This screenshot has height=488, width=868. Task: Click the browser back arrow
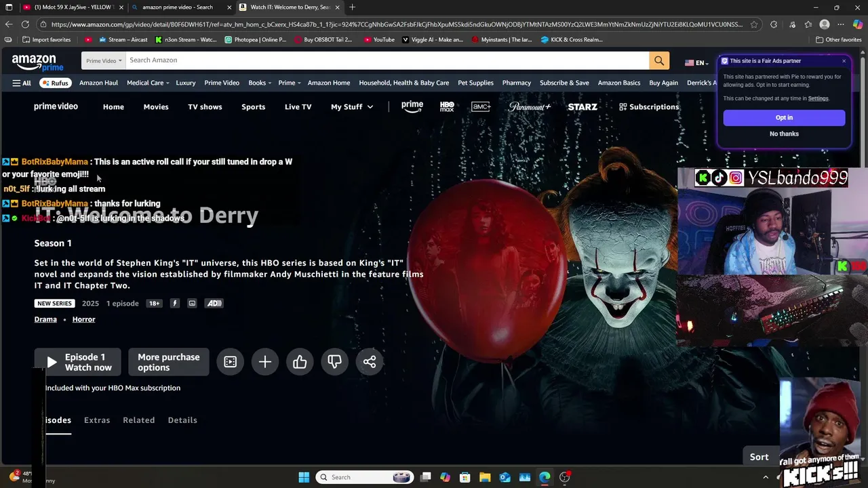(x=8, y=24)
